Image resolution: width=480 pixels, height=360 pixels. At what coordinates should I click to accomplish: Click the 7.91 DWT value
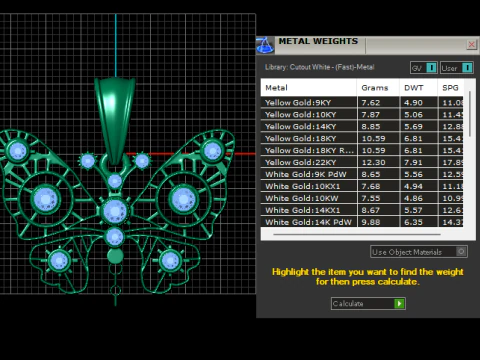point(413,163)
